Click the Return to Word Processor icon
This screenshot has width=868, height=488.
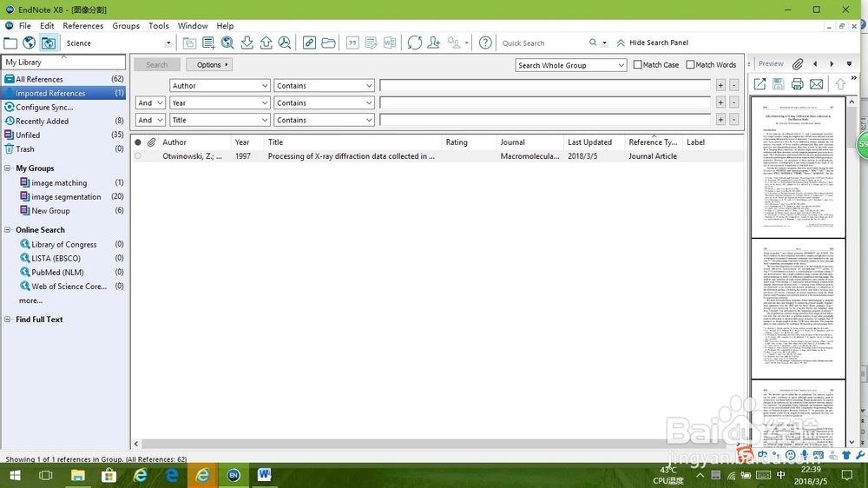[x=390, y=43]
